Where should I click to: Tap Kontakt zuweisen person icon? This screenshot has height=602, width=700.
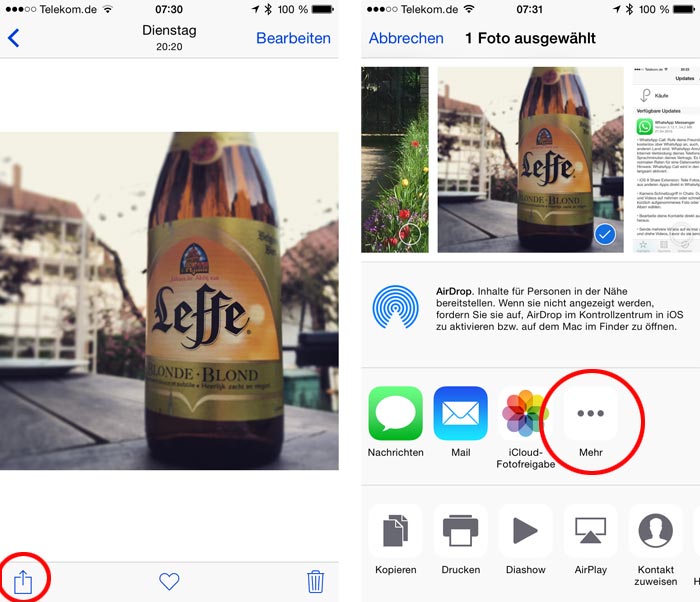coord(656,531)
